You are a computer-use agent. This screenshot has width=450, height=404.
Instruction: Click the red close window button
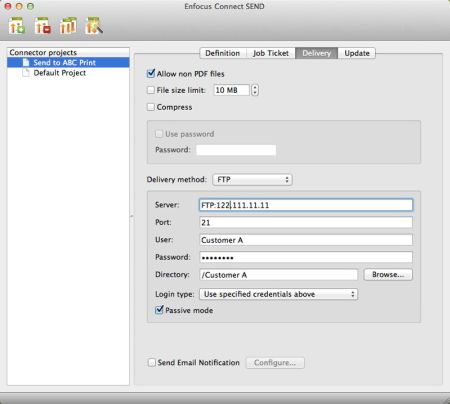(8, 6)
